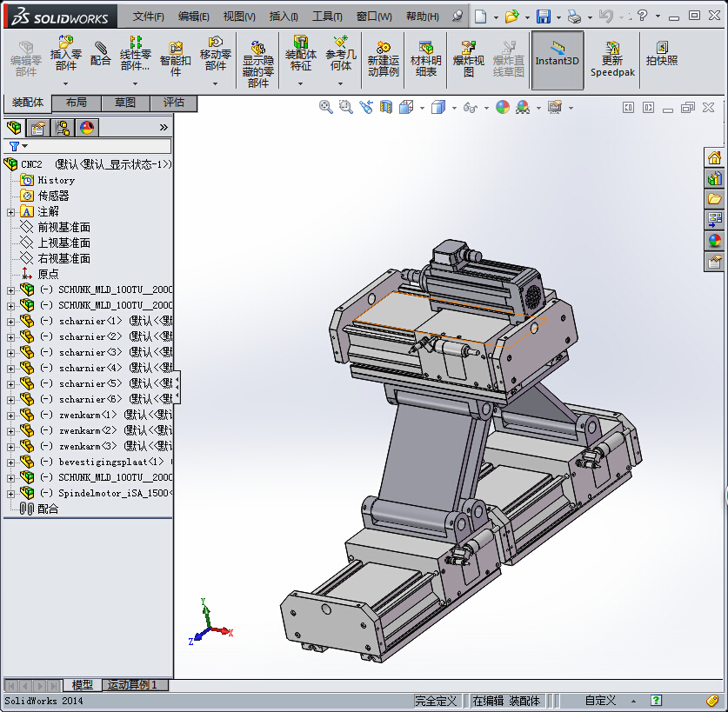Expand the 注解 (Annotations) tree node
This screenshot has height=712, width=728.
(10, 211)
